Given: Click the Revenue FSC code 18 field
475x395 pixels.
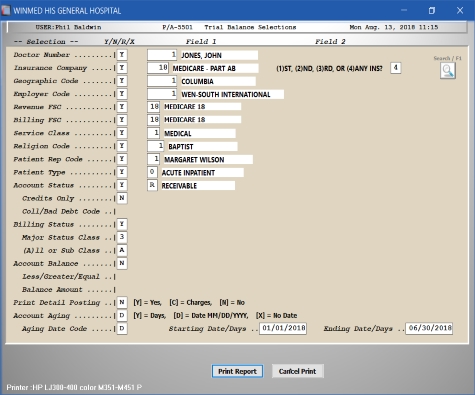Looking at the screenshot, I should [153, 107].
